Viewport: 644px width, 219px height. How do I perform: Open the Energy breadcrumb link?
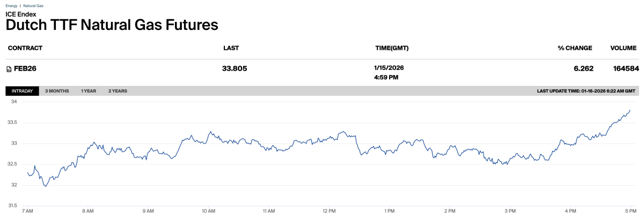pyautogui.click(x=11, y=5)
